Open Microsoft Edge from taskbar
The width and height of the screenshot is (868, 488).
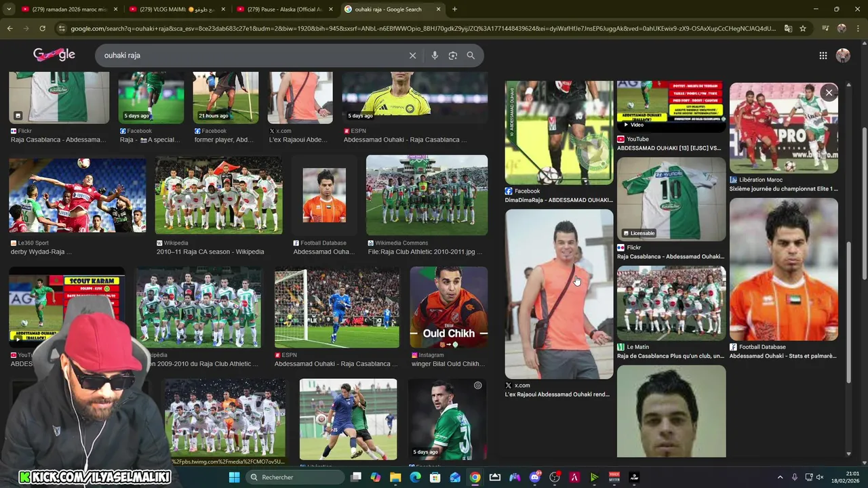coord(415,477)
